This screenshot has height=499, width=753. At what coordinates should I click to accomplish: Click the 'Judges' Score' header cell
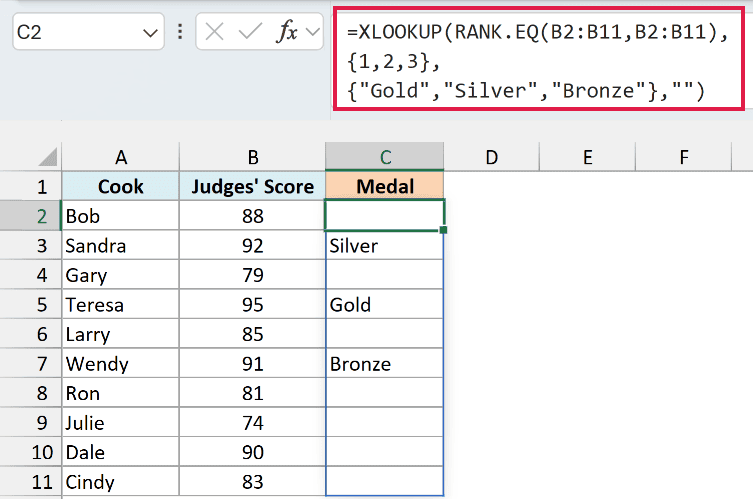pyautogui.click(x=253, y=186)
